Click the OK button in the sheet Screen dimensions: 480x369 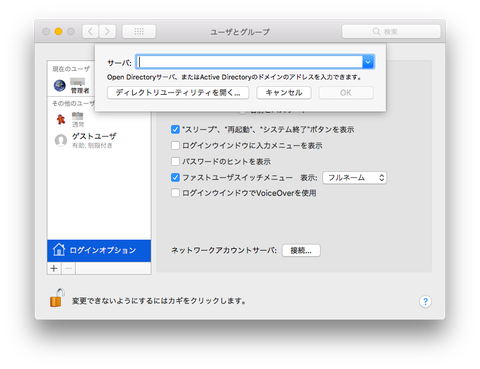346,93
